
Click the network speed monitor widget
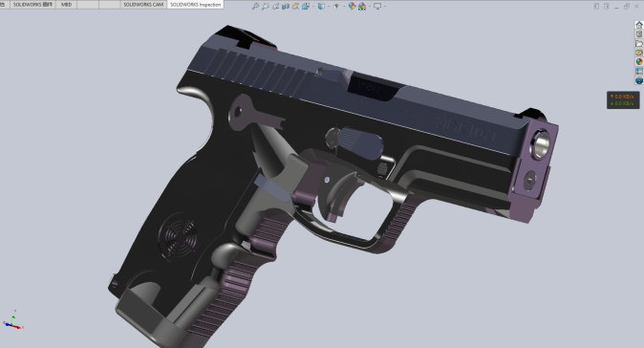623,99
